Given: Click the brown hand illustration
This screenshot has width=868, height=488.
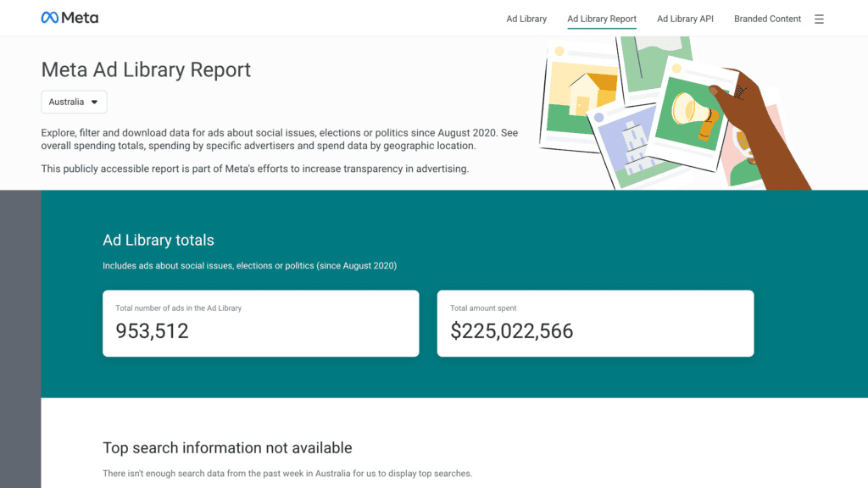Looking at the screenshot, I should 763,136.
